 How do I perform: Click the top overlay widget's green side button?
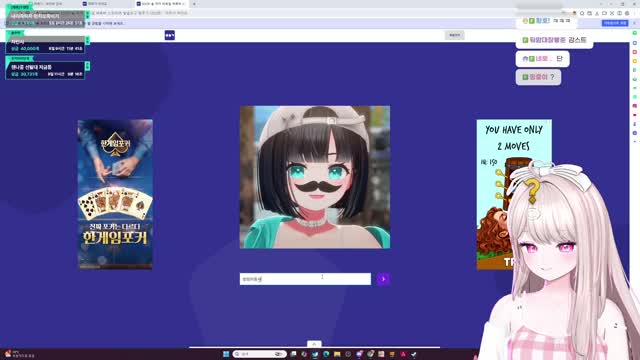point(87,15)
